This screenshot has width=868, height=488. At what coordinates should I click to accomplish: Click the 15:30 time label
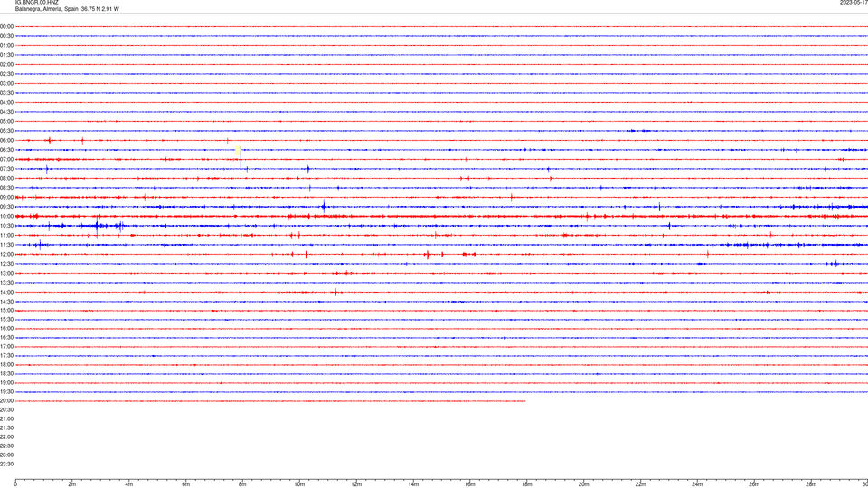click(6, 319)
